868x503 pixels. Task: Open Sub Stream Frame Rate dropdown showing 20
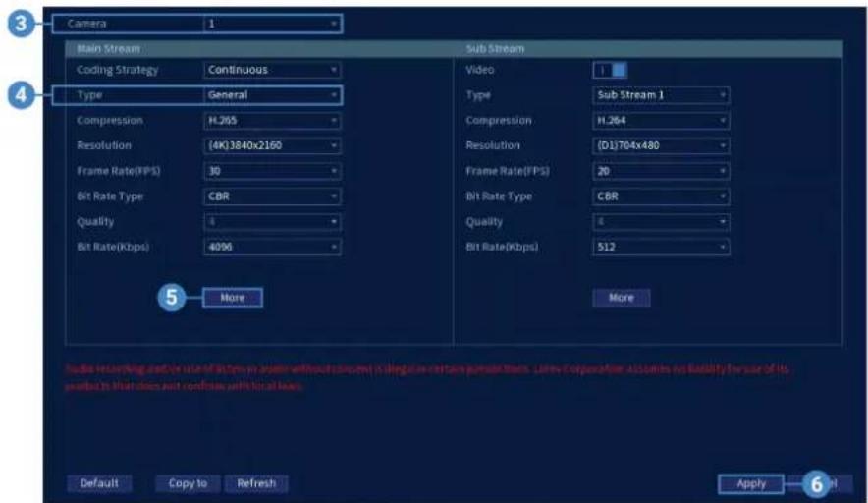661,171
